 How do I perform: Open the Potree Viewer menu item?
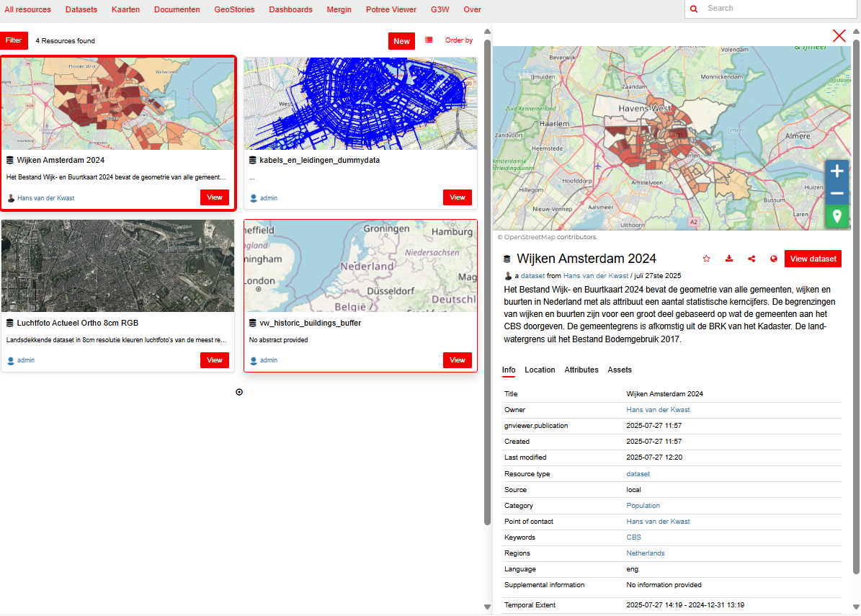pyautogui.click(x=391, y=9)
